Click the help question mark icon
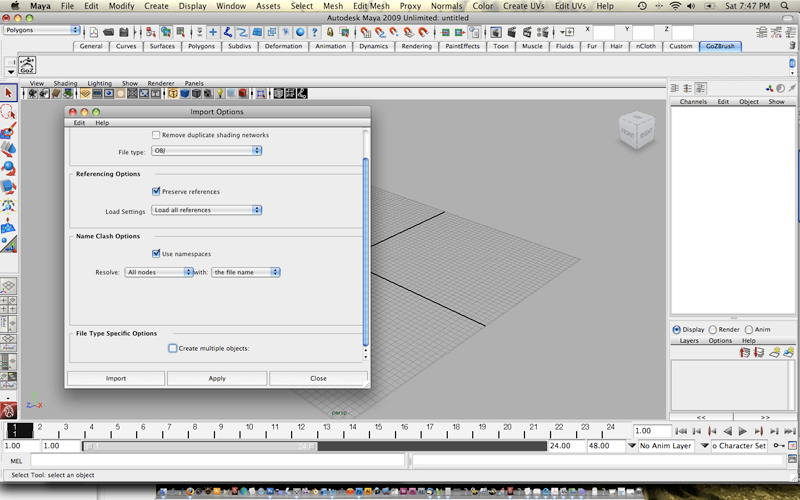Viewport: 800px width, 500px height. 315,32
